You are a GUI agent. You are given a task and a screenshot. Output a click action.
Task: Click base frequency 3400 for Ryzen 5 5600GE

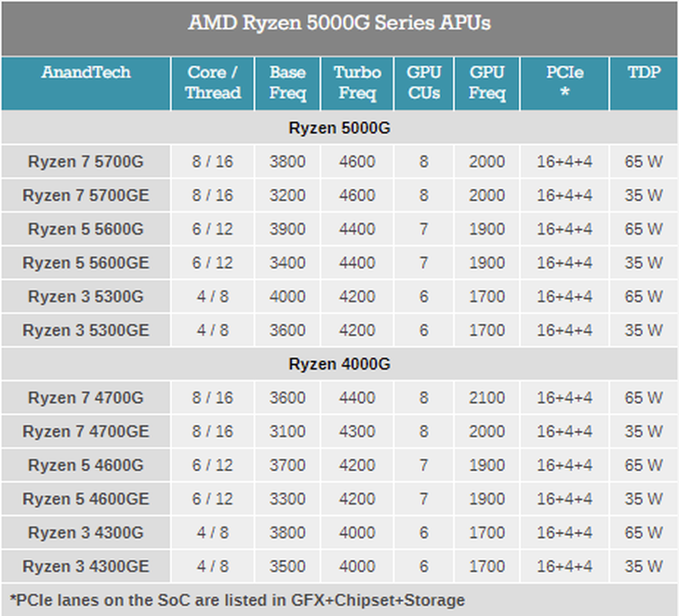(x=287, y=263)
